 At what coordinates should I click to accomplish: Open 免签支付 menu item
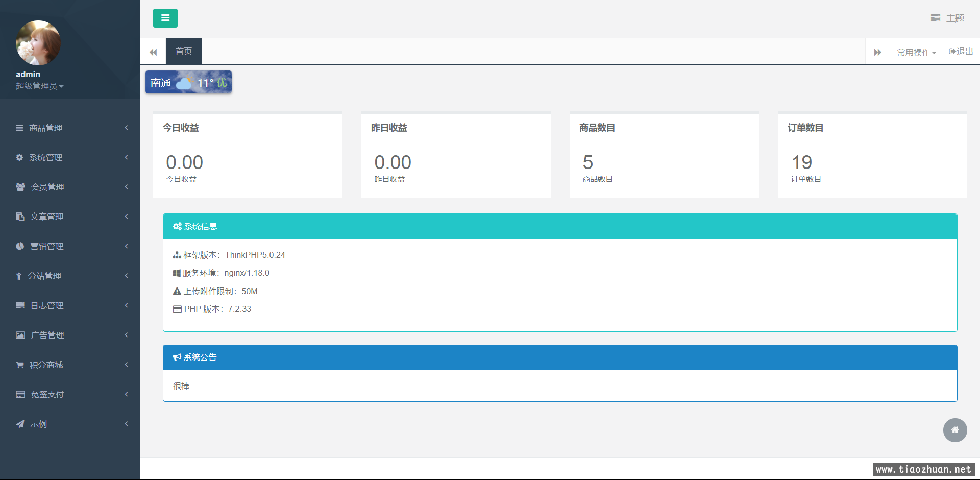click(70, 394)
